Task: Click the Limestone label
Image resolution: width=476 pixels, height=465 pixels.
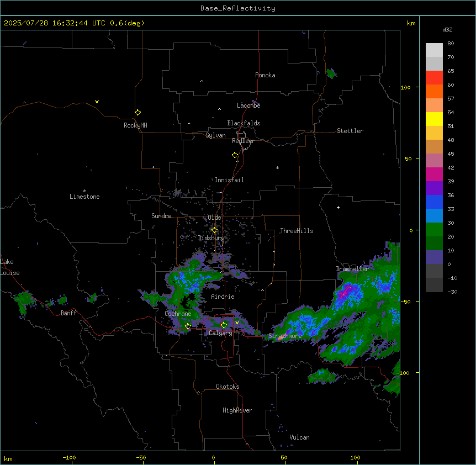Action: coord(84,197)
